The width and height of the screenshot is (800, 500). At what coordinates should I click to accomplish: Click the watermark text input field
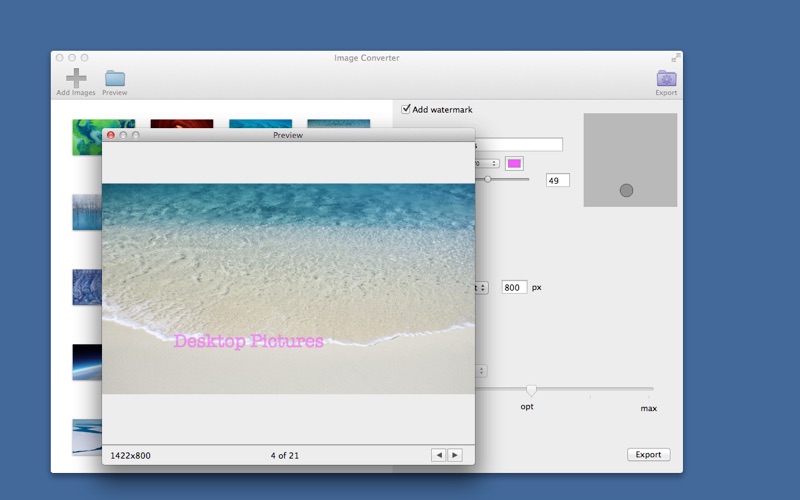click(x=519, y=144)
